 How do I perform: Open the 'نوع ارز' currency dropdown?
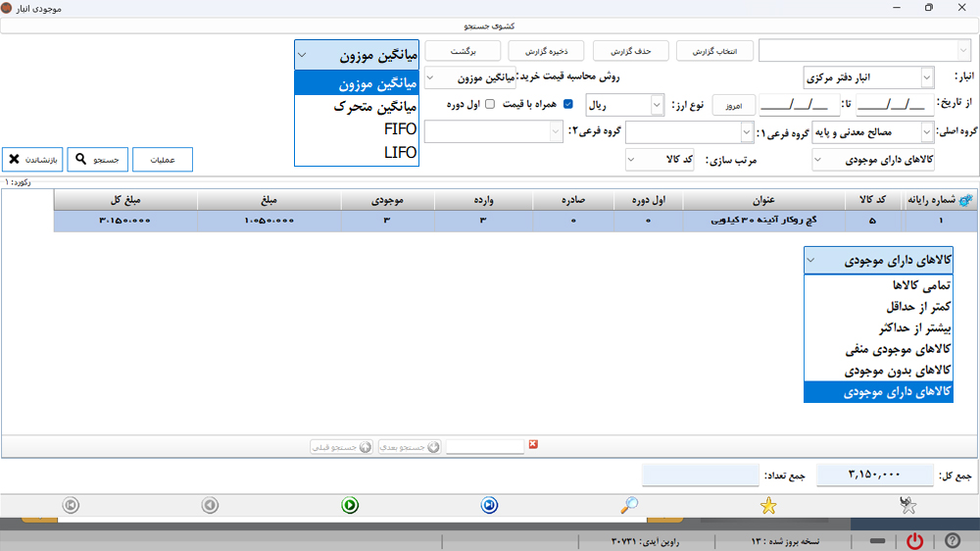[x=657, y=104]
